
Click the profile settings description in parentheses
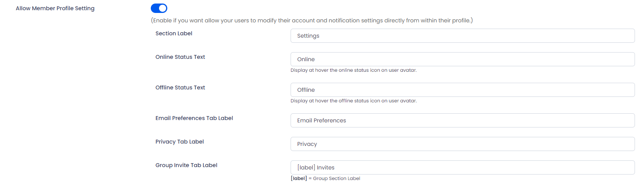[x=312, y=20]
